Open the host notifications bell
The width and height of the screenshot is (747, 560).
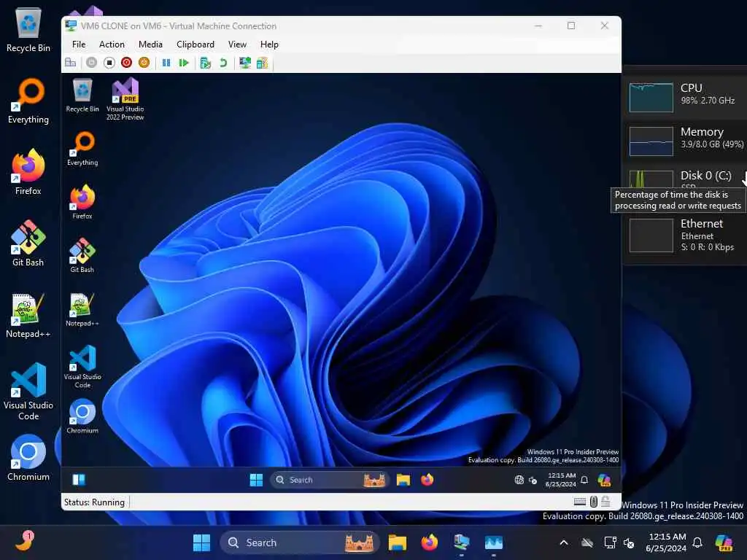tap(697, 542)
